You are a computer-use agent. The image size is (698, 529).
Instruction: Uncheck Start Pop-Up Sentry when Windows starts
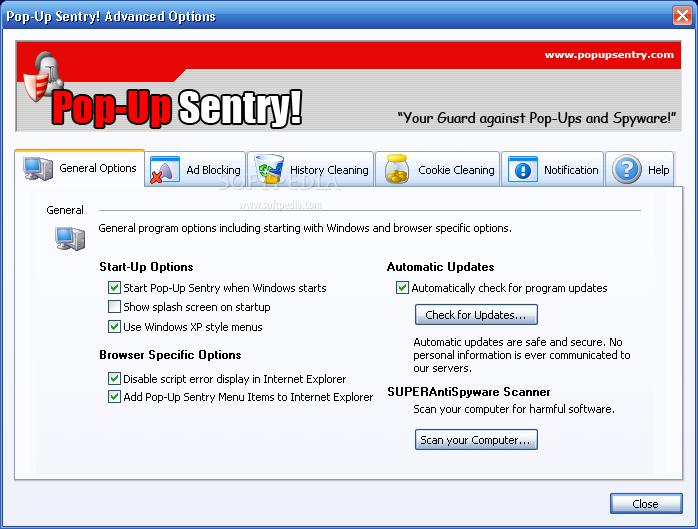tap(114, 288)
